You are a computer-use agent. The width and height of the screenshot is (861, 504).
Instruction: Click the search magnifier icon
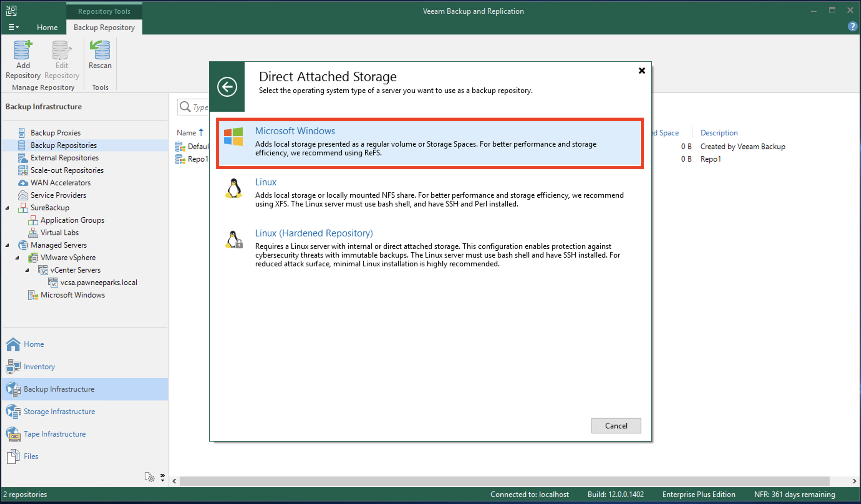(185, 107)
